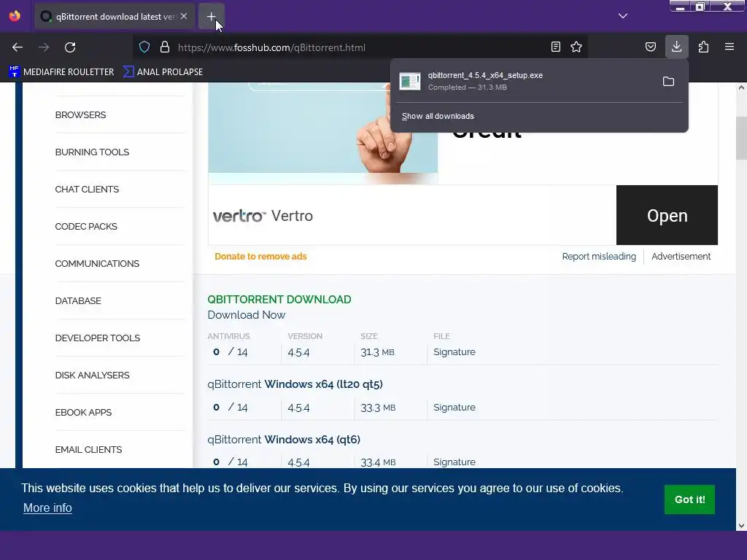Open More info cookie link
This screenshot has height=560, width=747.
[x=47, y=507]
